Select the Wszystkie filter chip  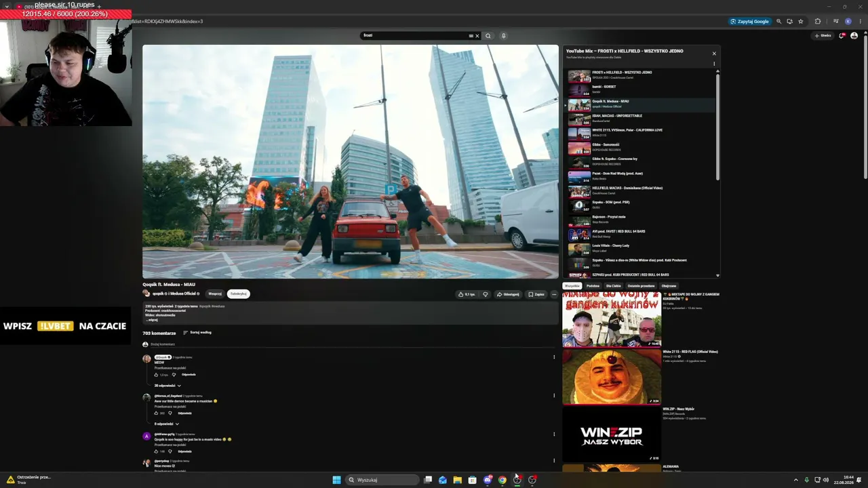click(572, 286)
